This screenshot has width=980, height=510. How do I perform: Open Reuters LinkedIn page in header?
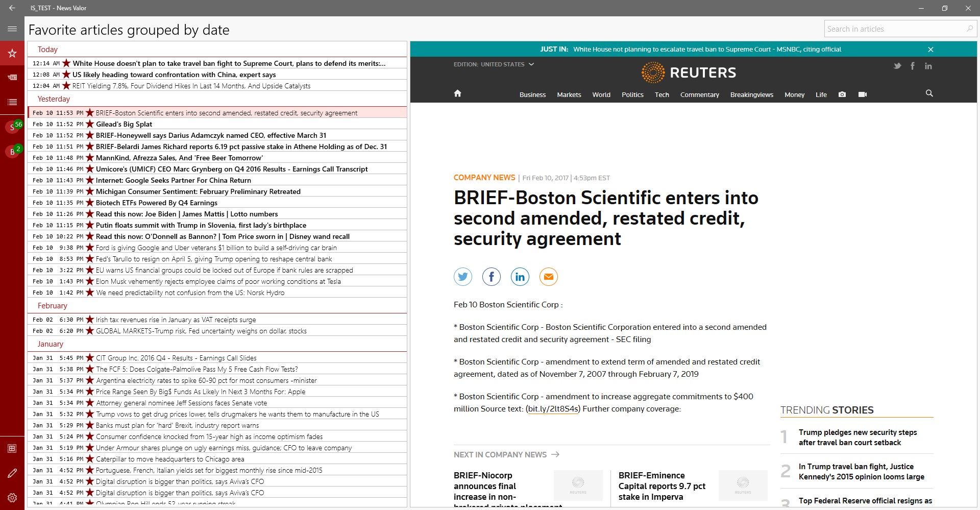pyautogui.click(x=928, y=66)
